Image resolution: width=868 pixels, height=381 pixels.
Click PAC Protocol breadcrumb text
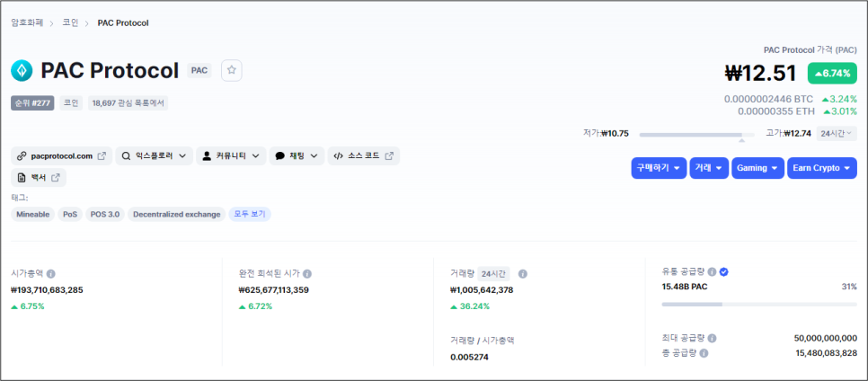[x=123, y=22]
